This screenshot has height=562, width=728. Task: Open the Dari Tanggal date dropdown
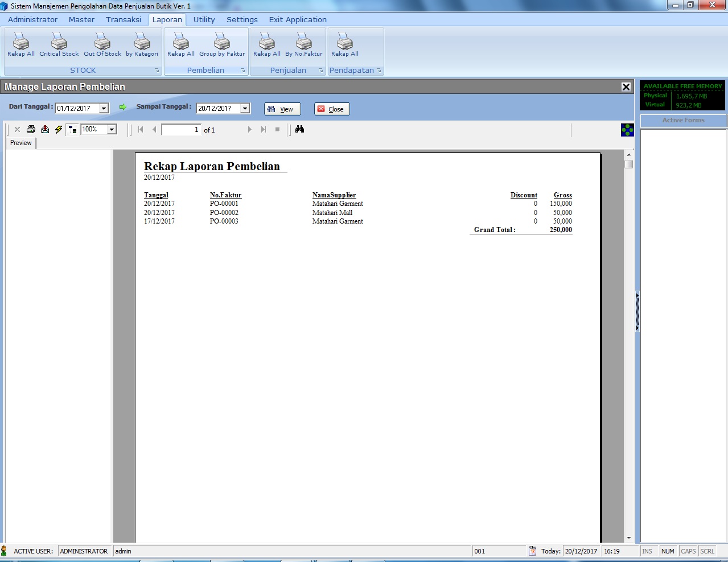104,108
